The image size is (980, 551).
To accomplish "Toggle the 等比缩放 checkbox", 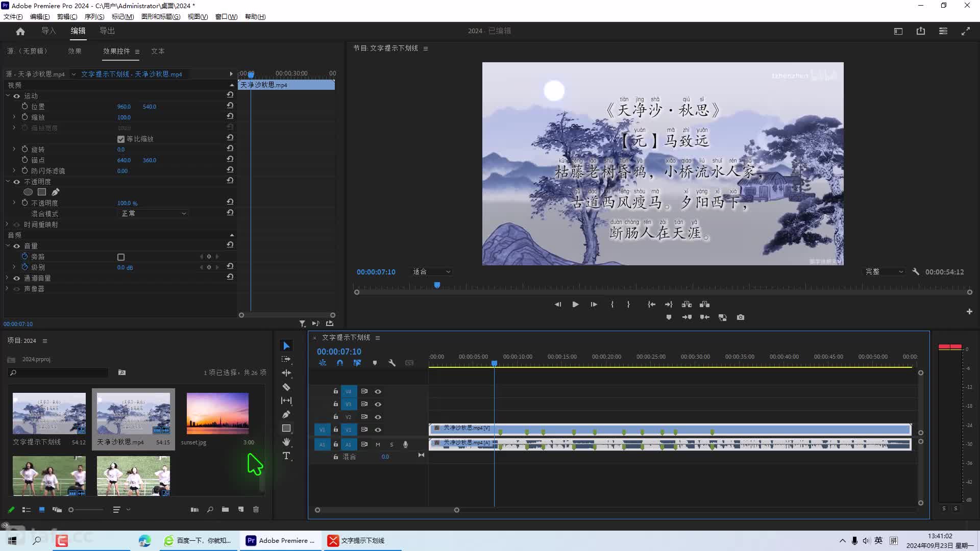I will click(121, 139).
